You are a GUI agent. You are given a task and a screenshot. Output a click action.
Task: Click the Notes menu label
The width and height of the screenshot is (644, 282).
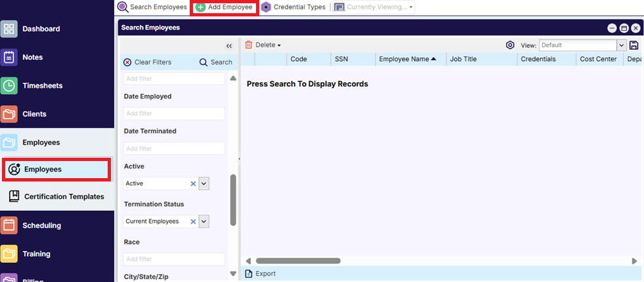pyautogui.click(x=32, y=57)
